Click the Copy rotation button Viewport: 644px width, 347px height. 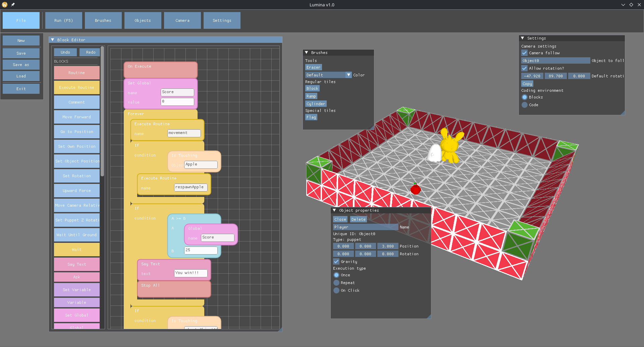pyautogui.click(x=527, y=84)
